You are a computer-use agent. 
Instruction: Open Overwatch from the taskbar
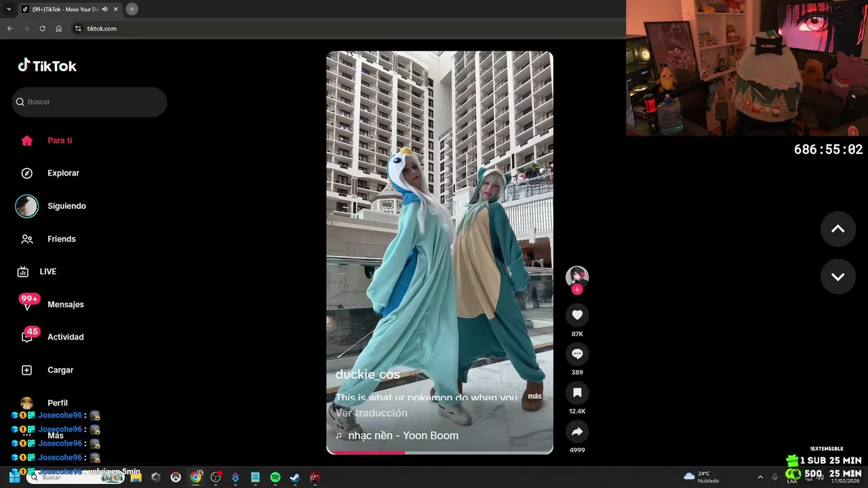pyautogui.click(x=176, y=477)
